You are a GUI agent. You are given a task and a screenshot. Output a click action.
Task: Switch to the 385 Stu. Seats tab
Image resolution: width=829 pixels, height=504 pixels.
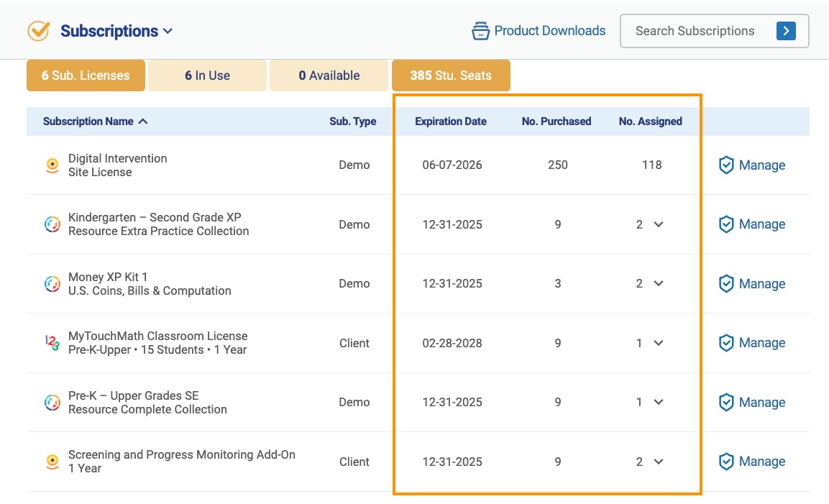[451, 75]
